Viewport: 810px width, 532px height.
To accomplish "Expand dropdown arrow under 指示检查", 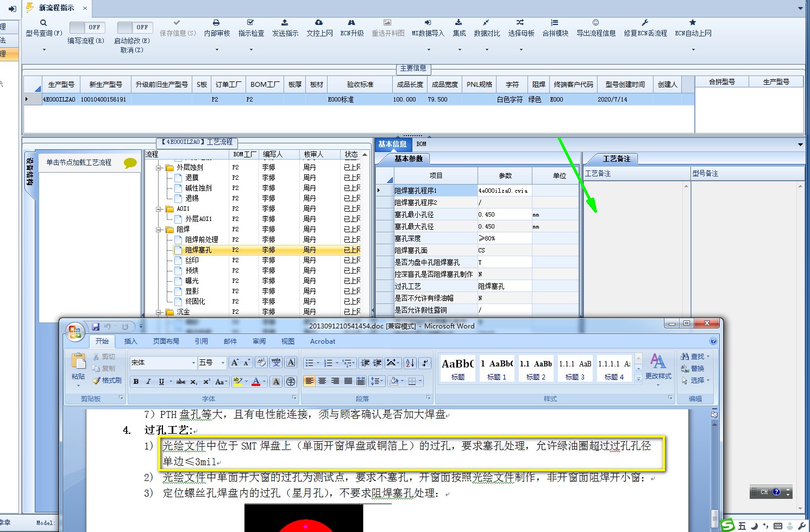I will [251, 49].
